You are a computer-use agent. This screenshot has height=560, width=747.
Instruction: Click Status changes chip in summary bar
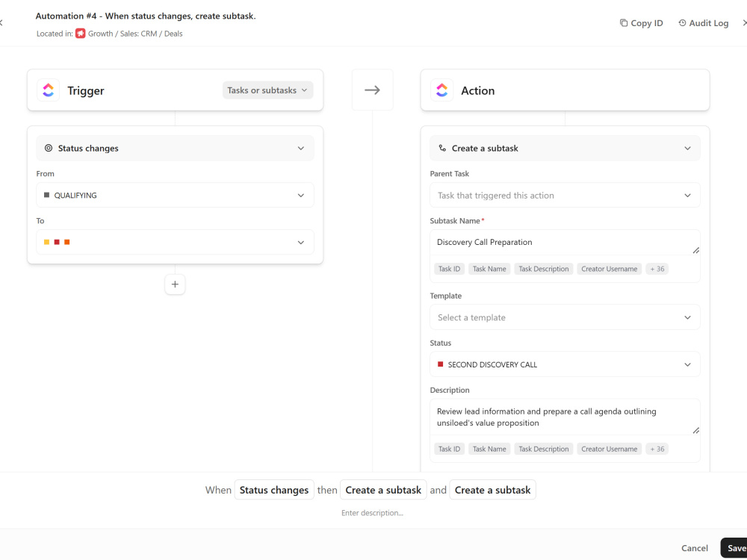pos(274,490)
